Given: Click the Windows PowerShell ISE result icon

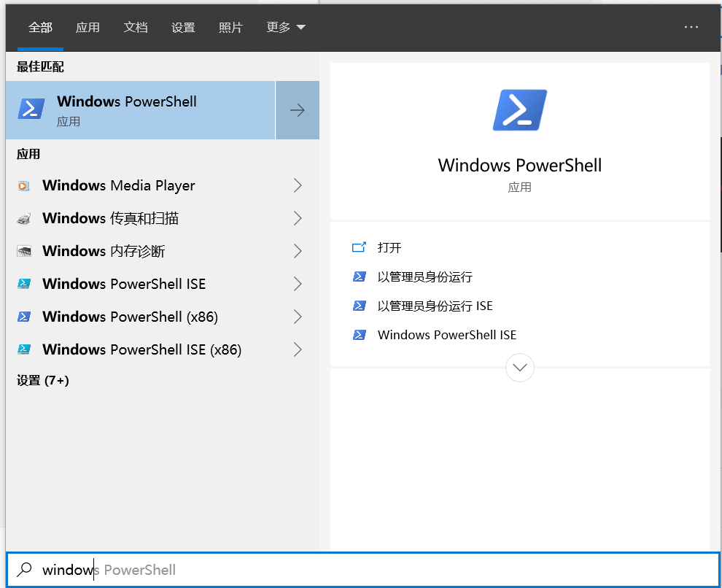Looking at the screenshot, I should pos(23,284).
